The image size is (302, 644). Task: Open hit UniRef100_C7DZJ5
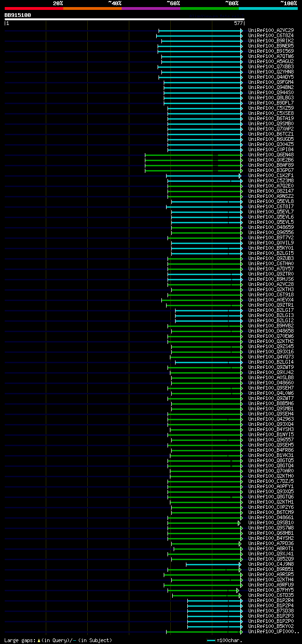coord(271,481)
